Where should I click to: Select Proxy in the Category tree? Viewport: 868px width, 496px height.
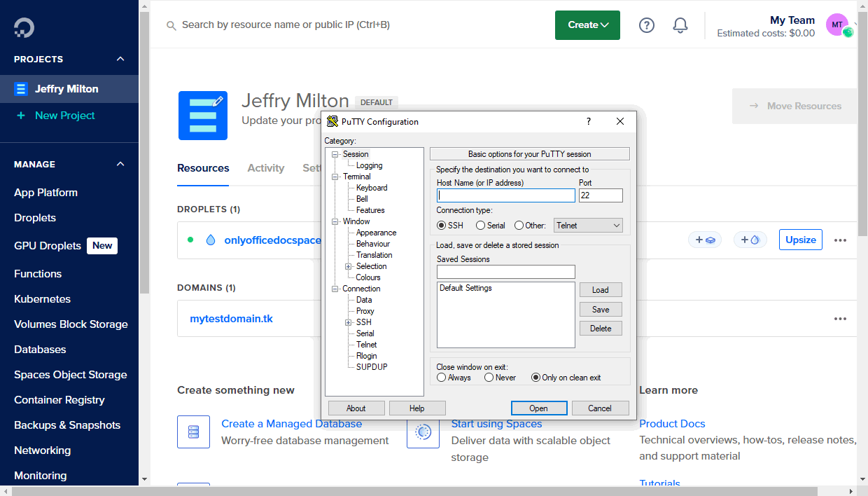pyautogui.click(x=365, y=311)
